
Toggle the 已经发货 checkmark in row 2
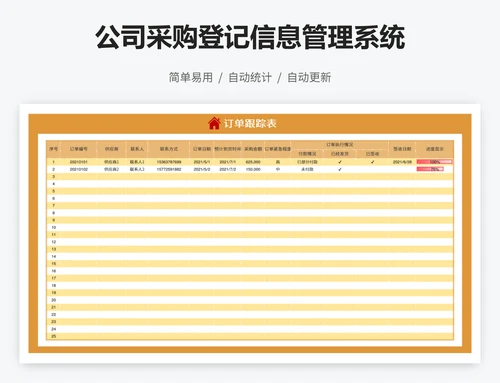[x=340, y=169]
